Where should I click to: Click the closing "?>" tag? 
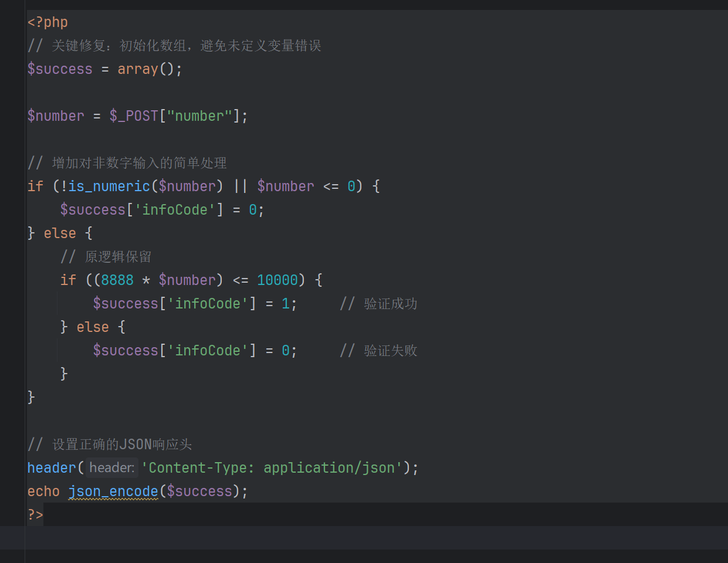35,515
